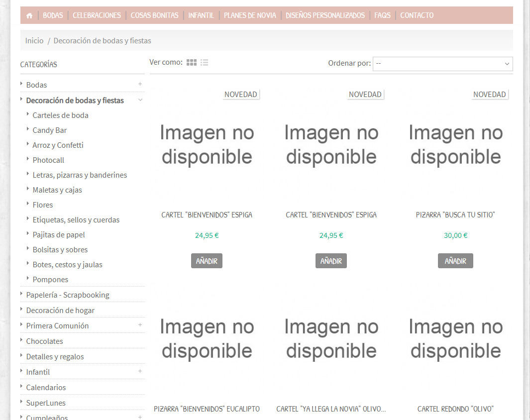Open Decoración de hogar category
The width and height of the screenshot is (530, 420).
(60, 310)
